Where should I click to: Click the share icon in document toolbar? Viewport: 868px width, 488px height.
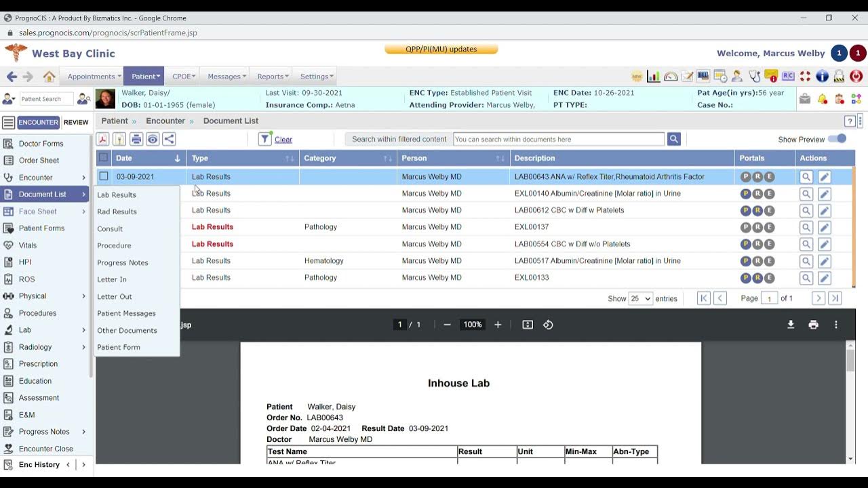click(169, 139)
